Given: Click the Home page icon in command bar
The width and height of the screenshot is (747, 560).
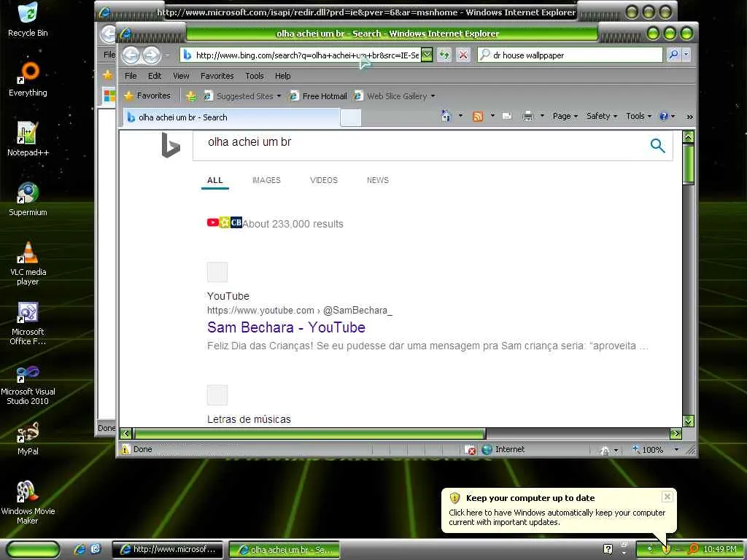Looking at the screenshot, I should pos(446,116).
